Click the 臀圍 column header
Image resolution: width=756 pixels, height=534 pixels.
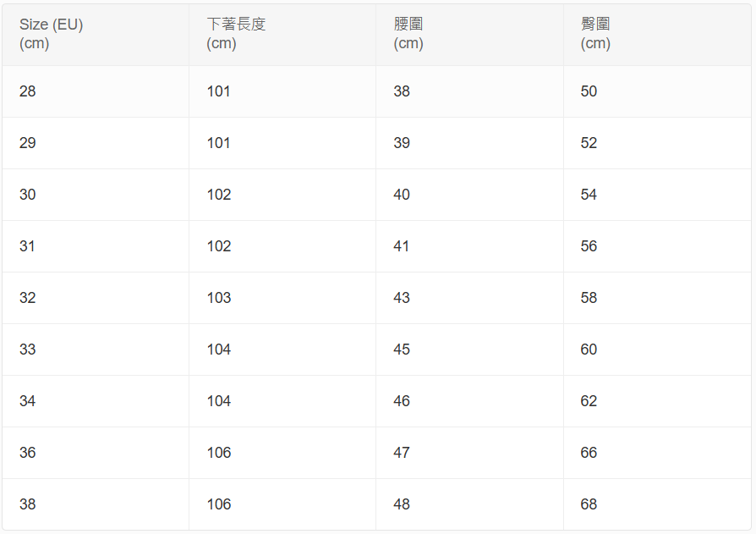pos(595,34)
